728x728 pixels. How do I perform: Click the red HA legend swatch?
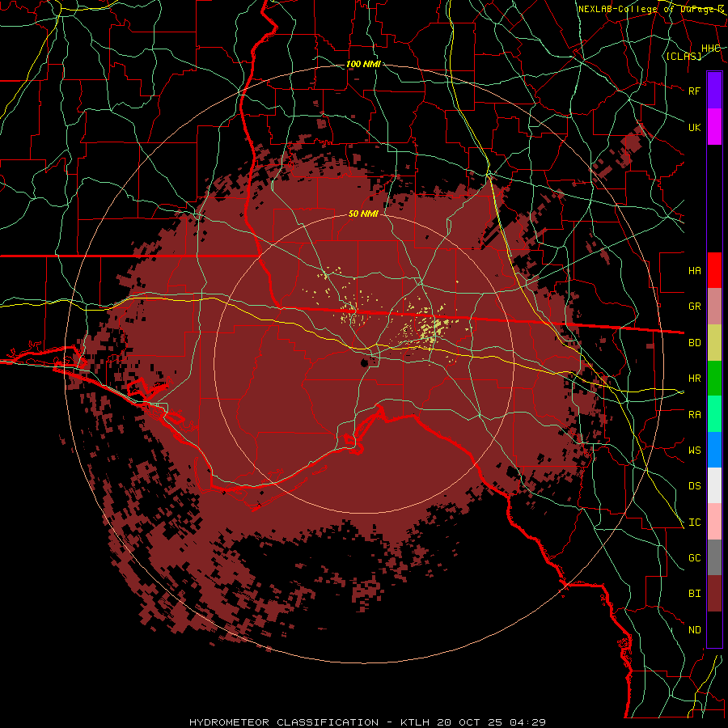pyautogui.click(x=714, y=270)
